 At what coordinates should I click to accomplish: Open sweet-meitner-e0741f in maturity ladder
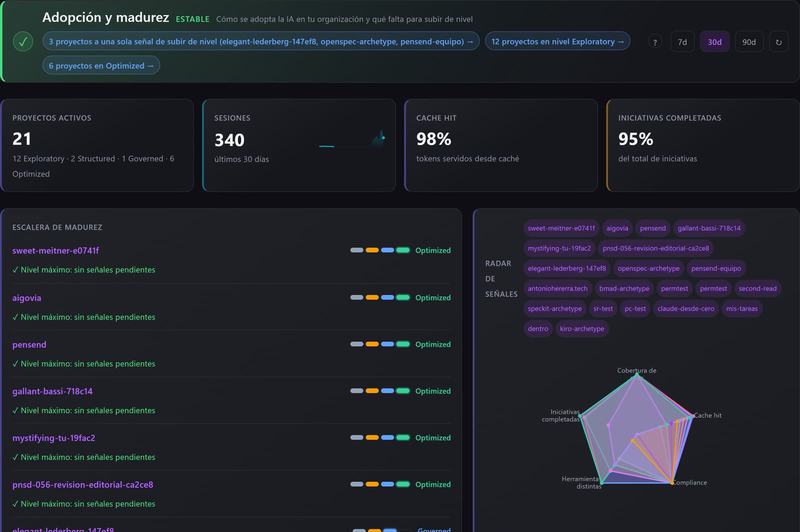coord(55,250)
